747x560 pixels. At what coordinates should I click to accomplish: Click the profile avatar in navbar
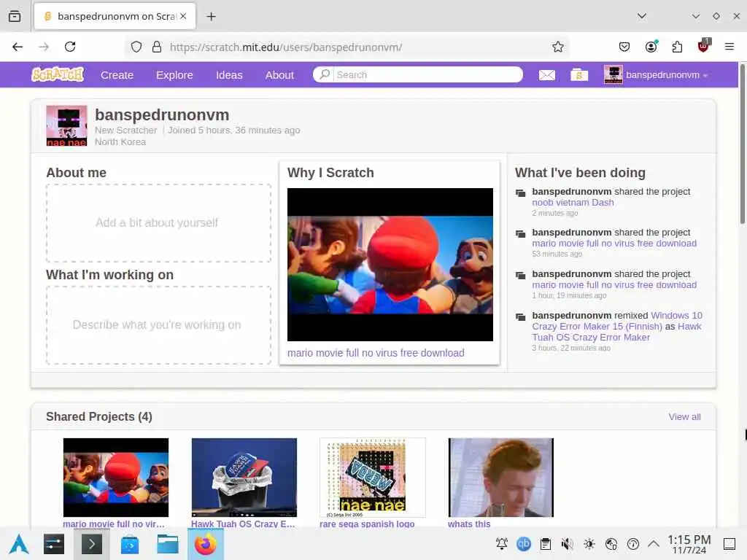click(613, 75)
